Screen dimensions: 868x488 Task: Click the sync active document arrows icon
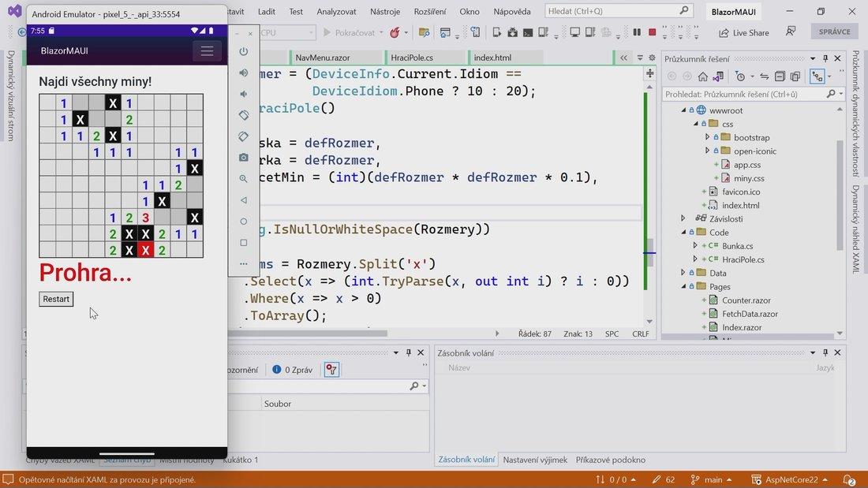[765, 76]
